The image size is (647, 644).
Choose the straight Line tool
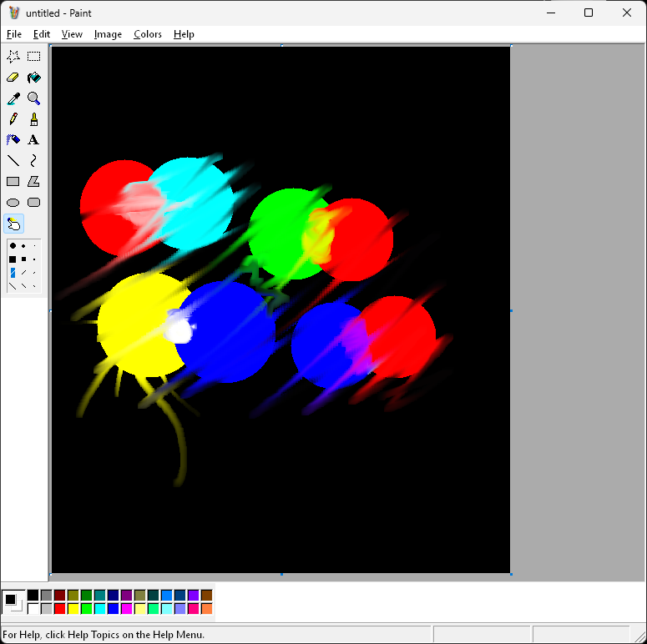pyautogui.click(x=13, y=160)
